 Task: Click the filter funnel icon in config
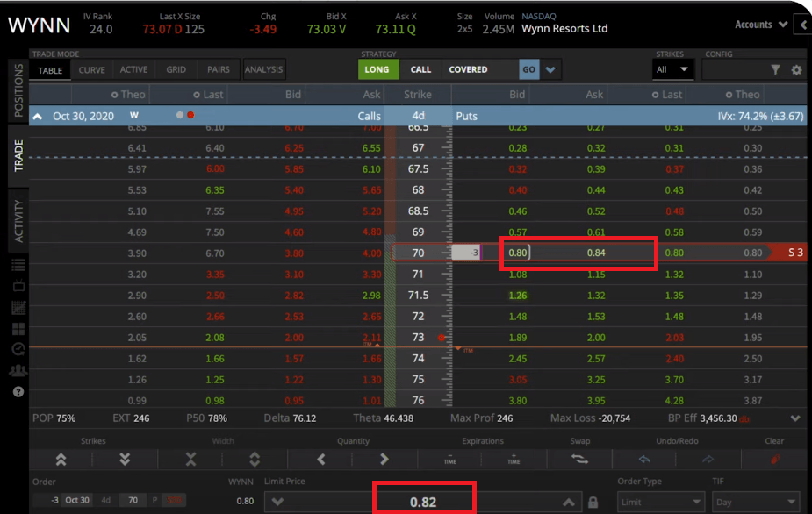[x=775, y=70]
